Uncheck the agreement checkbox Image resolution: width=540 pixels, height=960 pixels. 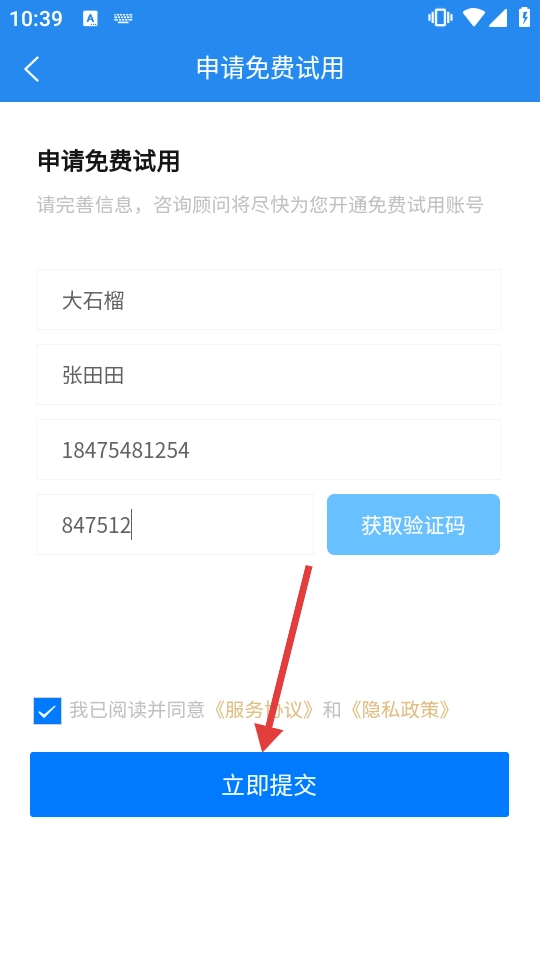[47, 710]
